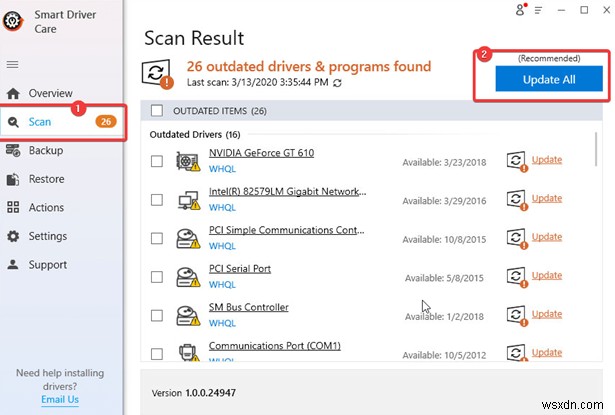
Task: Check the NVIDIA GeForce GT 610 checkbox
Action: pyautogui.click(x=157, y=161)
